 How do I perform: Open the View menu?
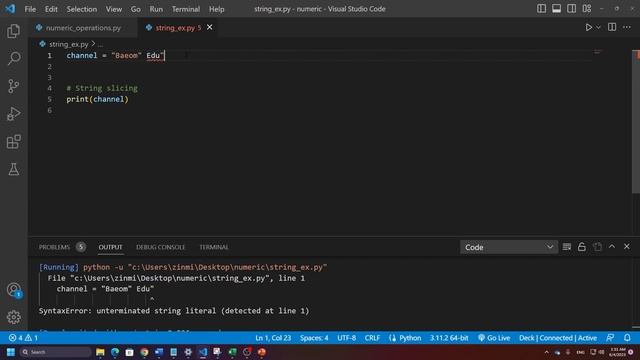tap(114, 9)
